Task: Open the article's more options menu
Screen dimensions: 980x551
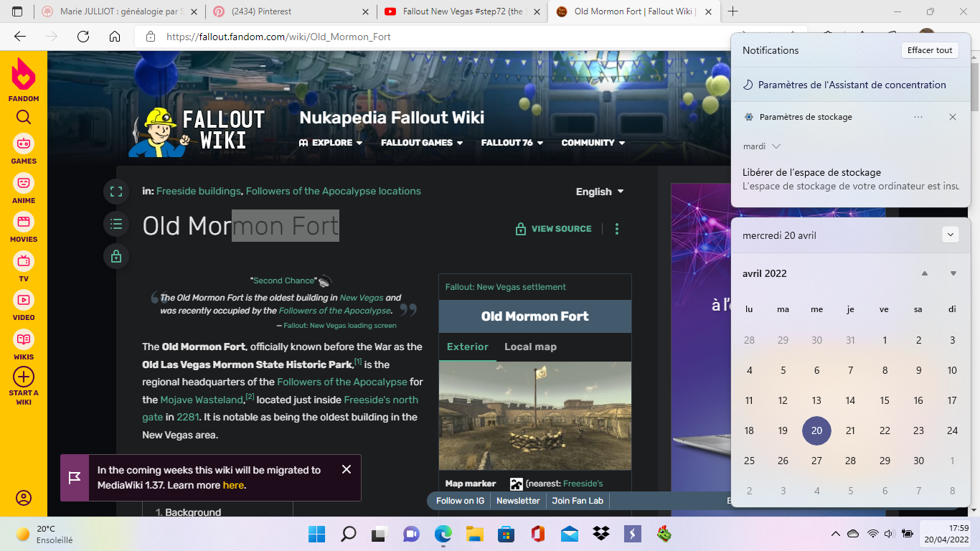Action: (617, 229)
